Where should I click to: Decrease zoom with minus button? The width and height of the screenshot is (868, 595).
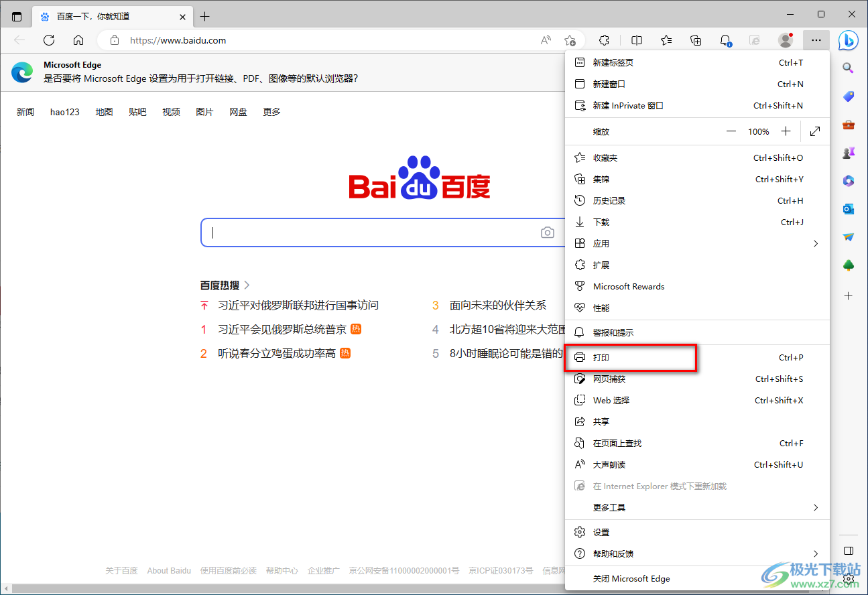click(731, 131)
